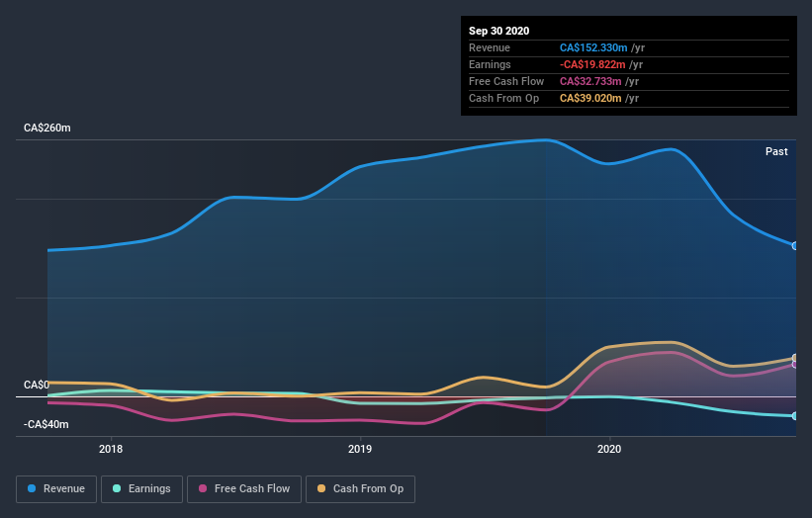Image resolution: width=812 pixels, height=518 pixels.
Task: Toggle the Free Cash Flow legend button
Action: pos(244,489)
